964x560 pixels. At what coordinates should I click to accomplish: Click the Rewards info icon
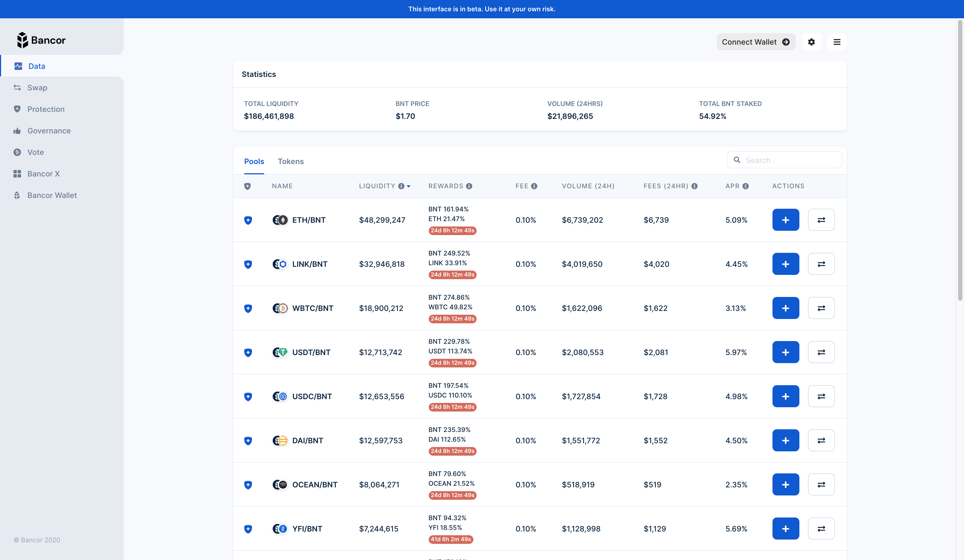[x=469, y=186]
